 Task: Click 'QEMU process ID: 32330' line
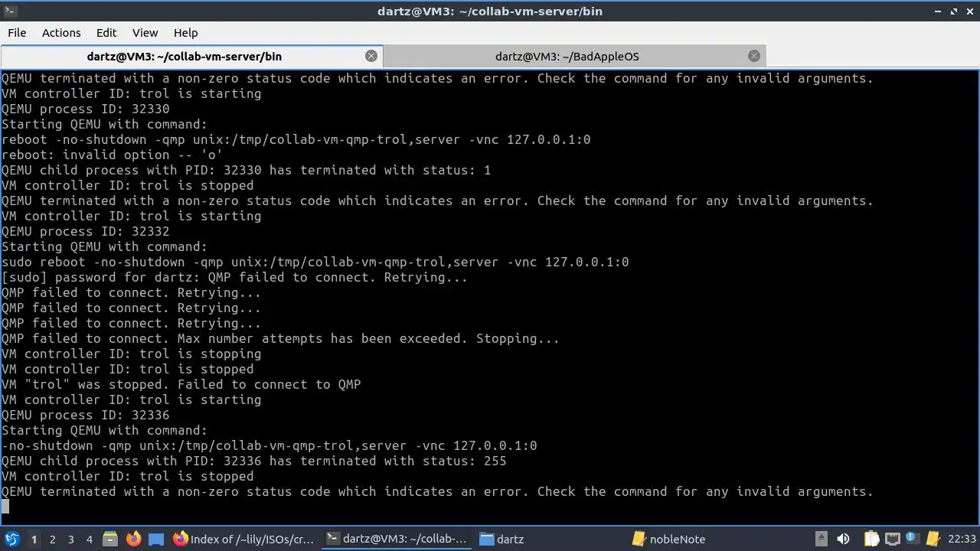[x=85, y=109]
